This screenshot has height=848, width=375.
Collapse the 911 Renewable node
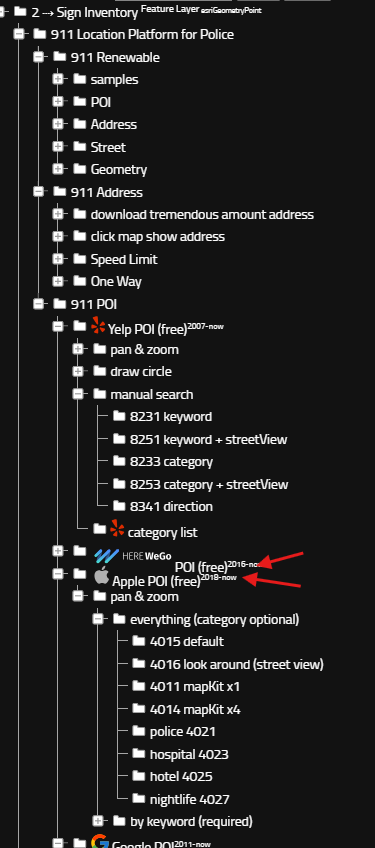coord(38,57)
